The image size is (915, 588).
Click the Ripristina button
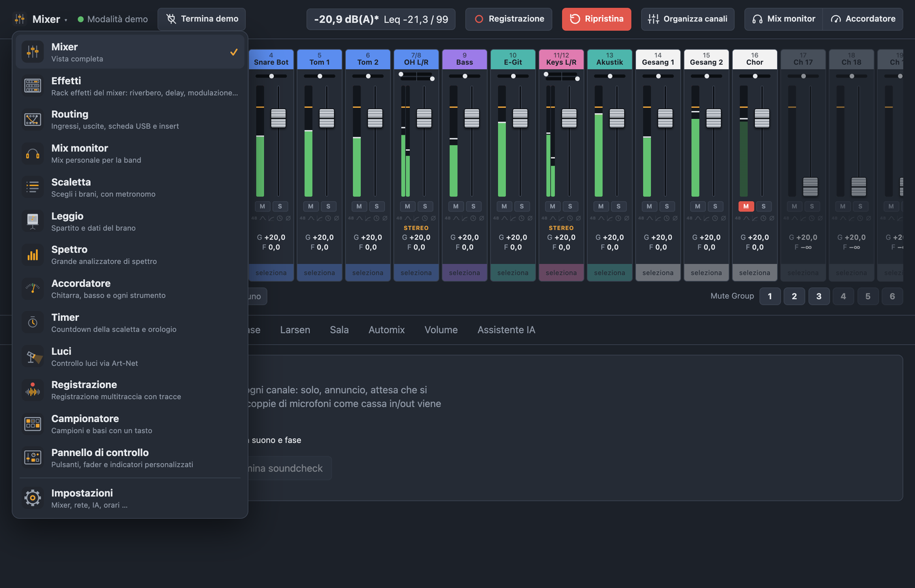(x=597, y=19)
